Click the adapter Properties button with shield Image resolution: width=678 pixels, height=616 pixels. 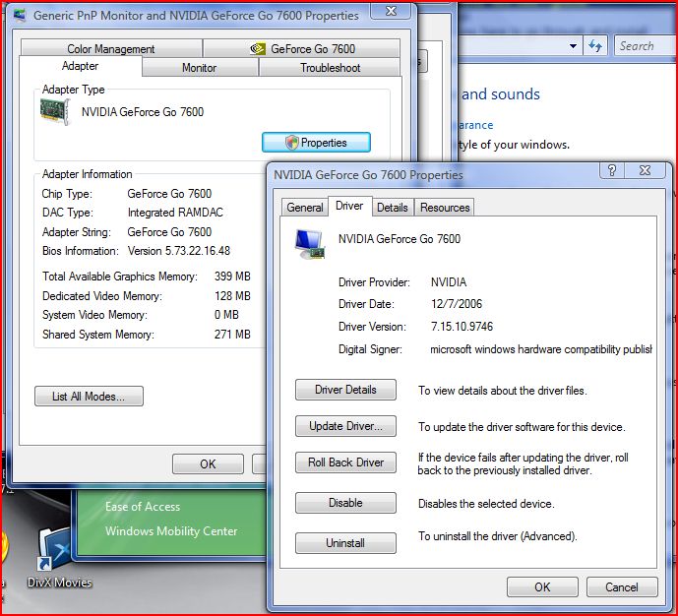(316, 143)
